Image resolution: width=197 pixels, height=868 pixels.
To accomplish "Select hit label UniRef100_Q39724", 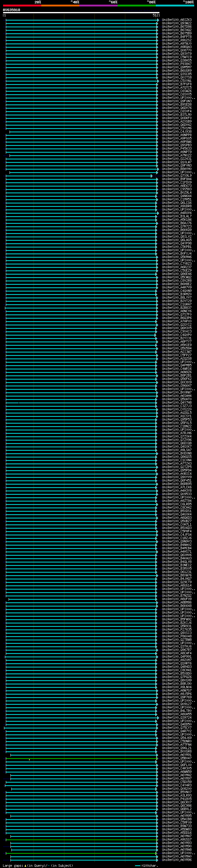I will 177,717.
